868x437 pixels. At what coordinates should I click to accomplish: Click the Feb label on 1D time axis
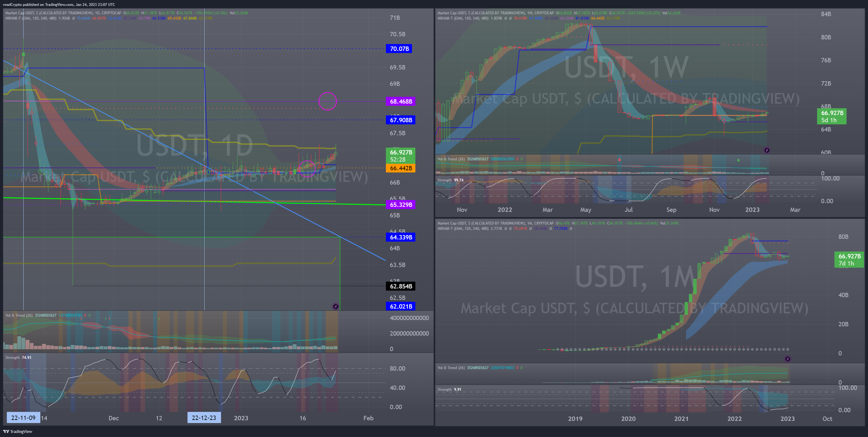368,418
